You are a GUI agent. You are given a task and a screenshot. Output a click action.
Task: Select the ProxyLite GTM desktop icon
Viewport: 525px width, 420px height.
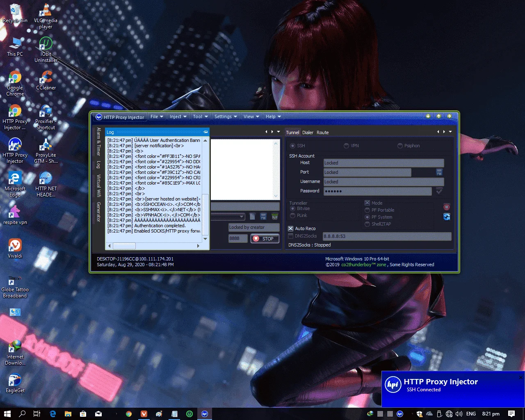pyautogui.click(x=46, y=151)
